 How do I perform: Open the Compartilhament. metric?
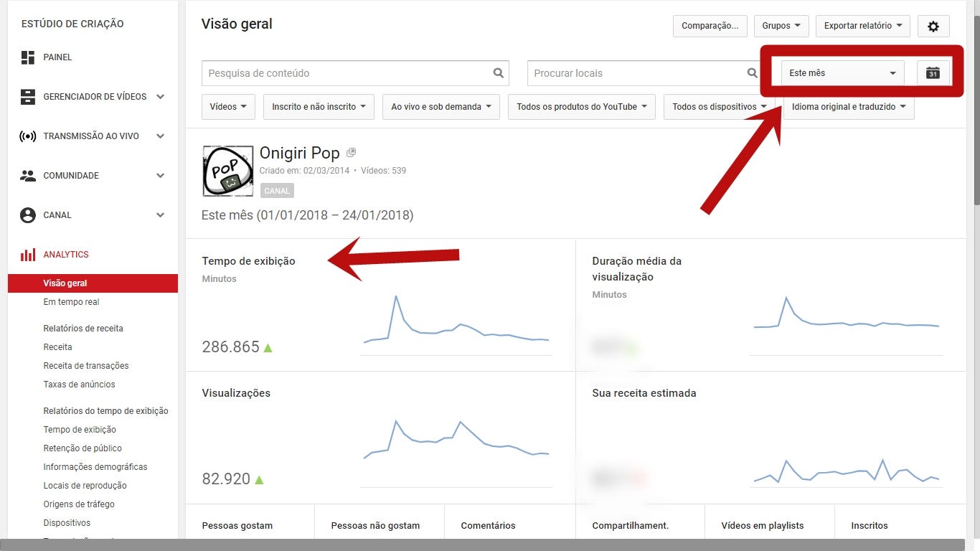[630, 526]
